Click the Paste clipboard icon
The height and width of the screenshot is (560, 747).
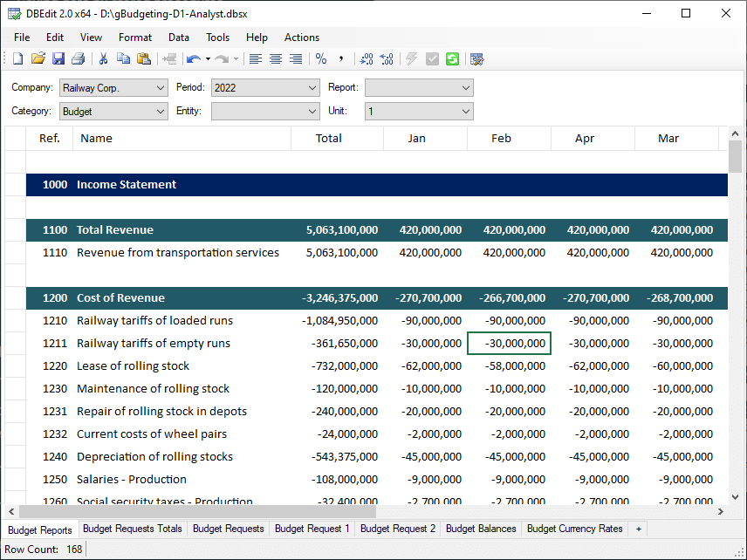(144, 59)
